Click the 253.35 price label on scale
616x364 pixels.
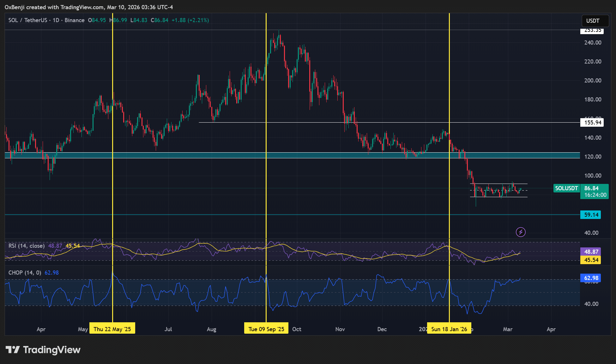pos(592,31)
